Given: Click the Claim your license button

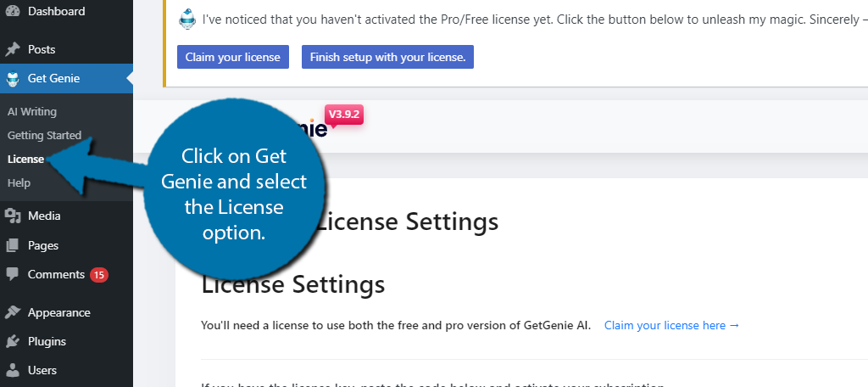Looking at the screenshot, I should (233, 57).
